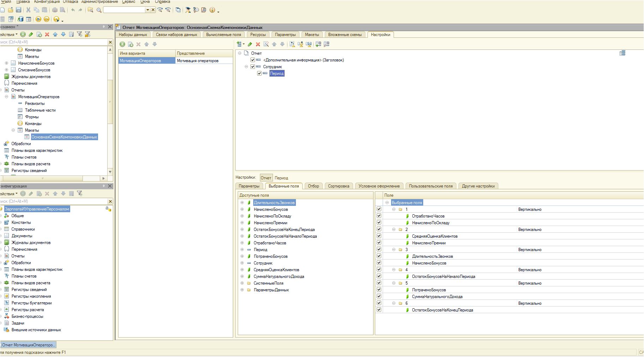Click green Add icon in upper tree toolbar
The height and width of the screenshot is (357, 644).
pyautogui.click(x=23, y=34)
